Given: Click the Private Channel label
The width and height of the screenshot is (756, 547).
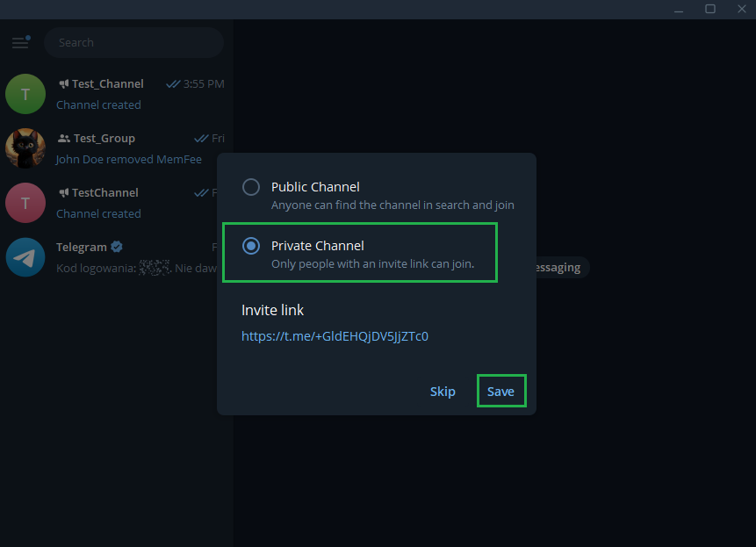Looking at the screenshot, I should tap(317, 246).
